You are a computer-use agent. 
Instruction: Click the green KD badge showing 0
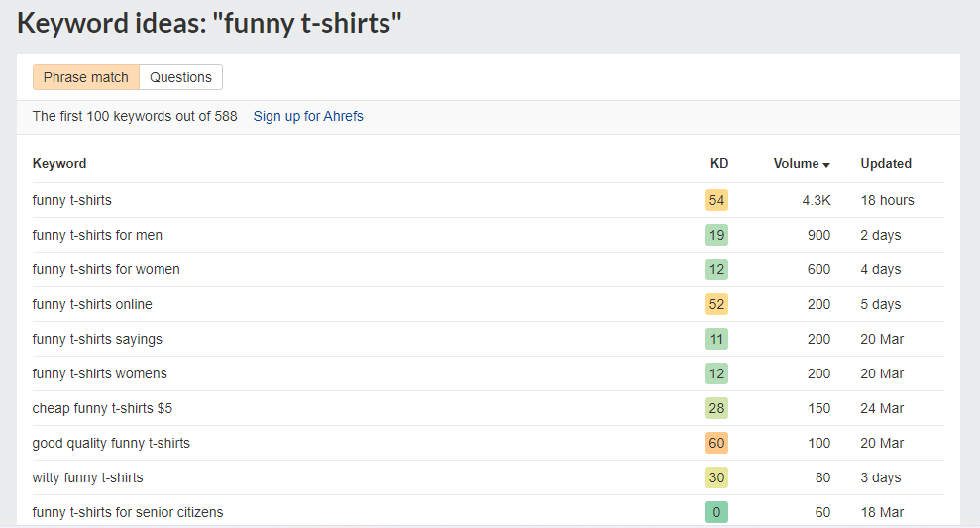(716, 512)
